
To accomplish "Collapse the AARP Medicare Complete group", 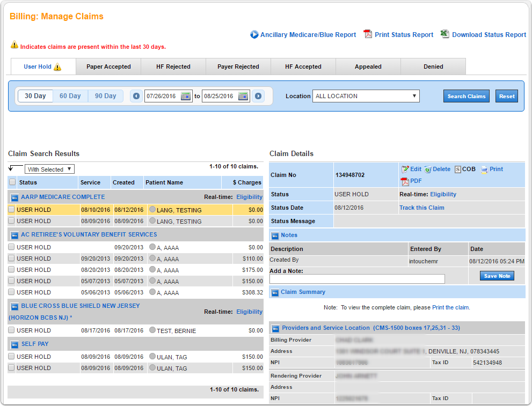I will [14, 197].
